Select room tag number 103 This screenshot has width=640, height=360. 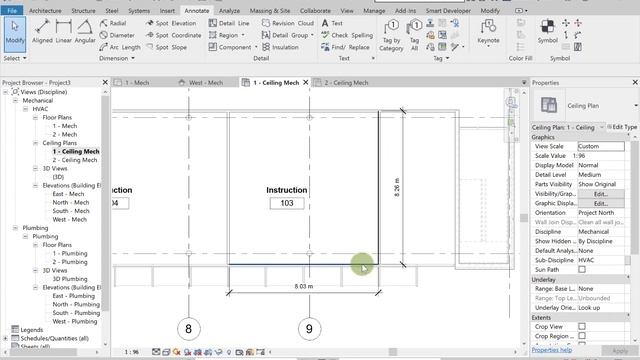click(x=287, y=203)
